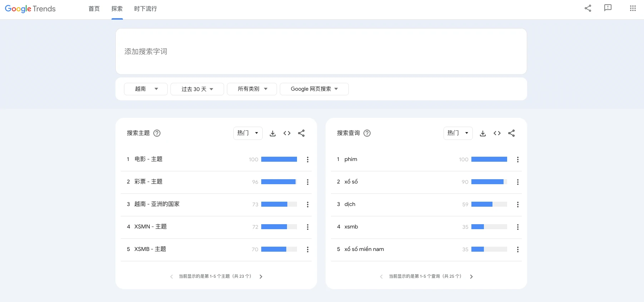Open help icon next to 搜索主题
The image size is (644, 302).
(x=157, y=133)
